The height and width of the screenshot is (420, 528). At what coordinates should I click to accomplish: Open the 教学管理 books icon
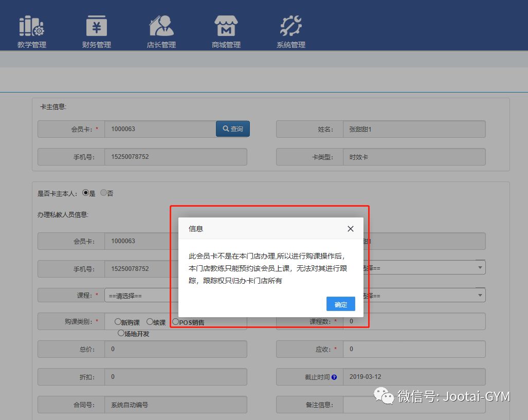pos(32,26)
